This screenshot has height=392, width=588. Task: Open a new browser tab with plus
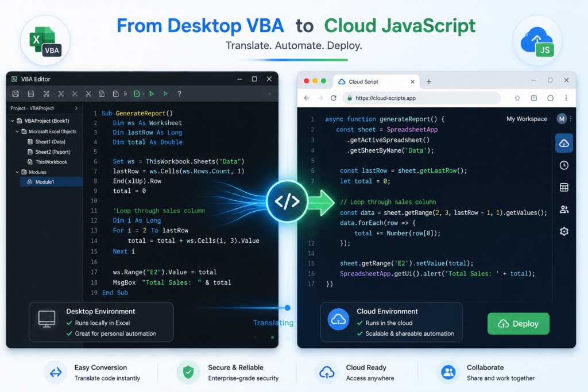[429, 81]
